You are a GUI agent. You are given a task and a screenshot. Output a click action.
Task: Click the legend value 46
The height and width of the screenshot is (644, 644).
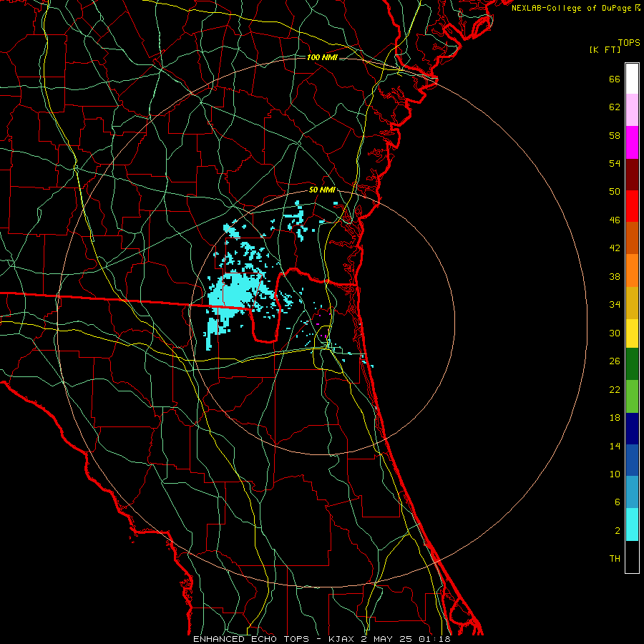[615, 220]
